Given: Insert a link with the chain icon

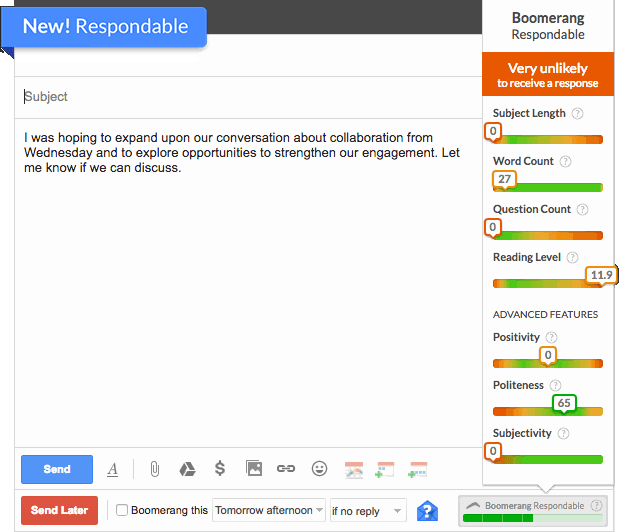Looking at the screenshot, I should (x=286, y=469).
